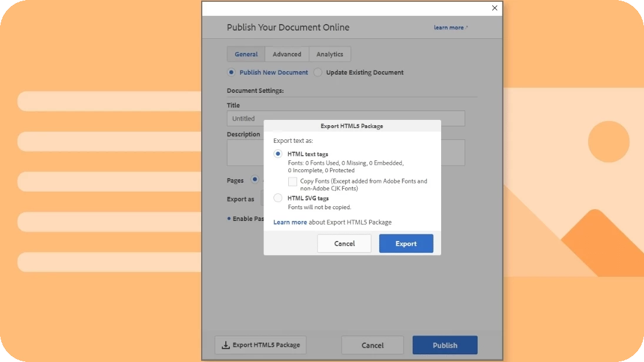Viewport: 644px width, 362px height.
Task: Switch to the Advanced tab
Action: [286, 54]
